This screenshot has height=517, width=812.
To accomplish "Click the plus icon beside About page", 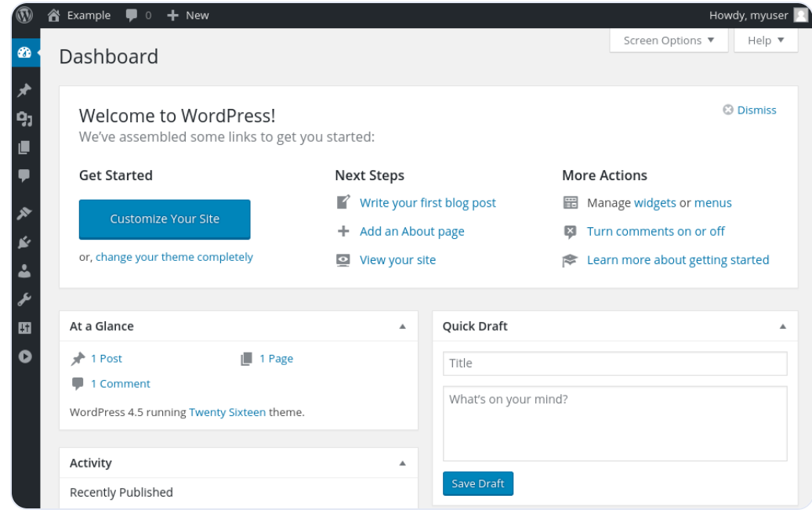I will coord(343,231).
